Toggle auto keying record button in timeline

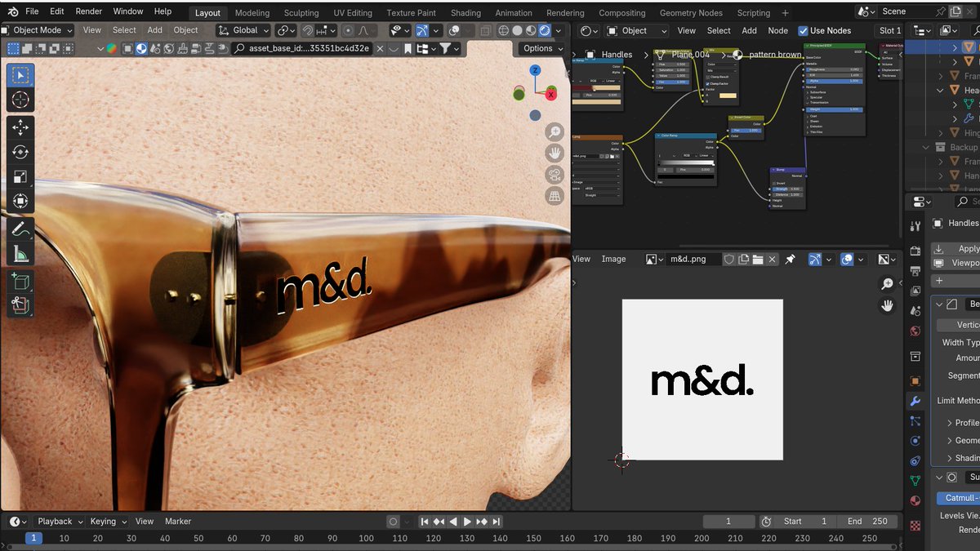pos(394,522)
